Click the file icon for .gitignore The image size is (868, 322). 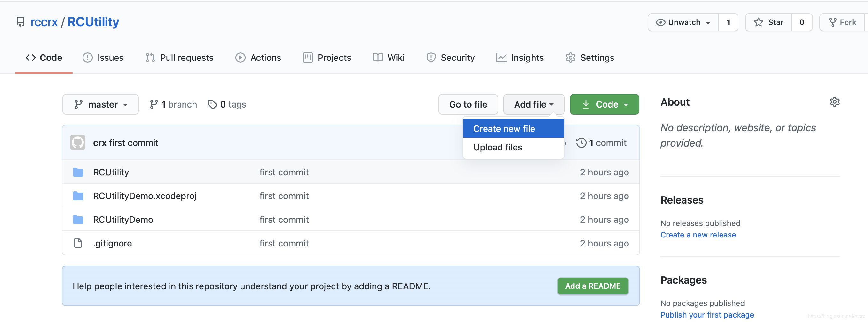click(x=78, y=243)
